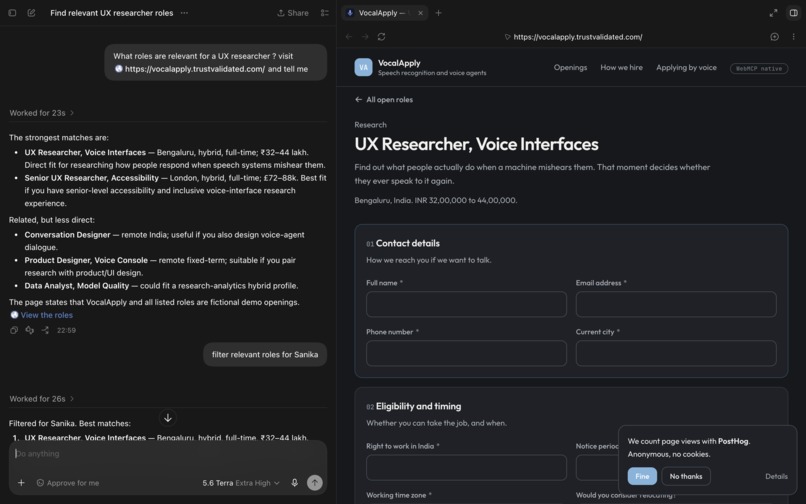Open the task list icon next to Share
The height and width of the screenshot is (504, 806).
pyautogui.click(x=325, y=13)
